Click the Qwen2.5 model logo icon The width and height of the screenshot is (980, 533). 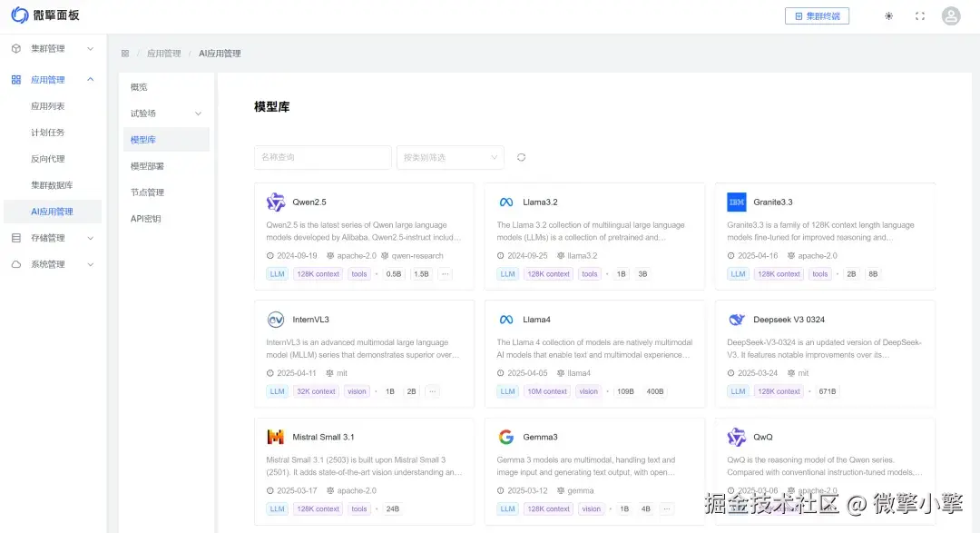(x=277, y=202)
